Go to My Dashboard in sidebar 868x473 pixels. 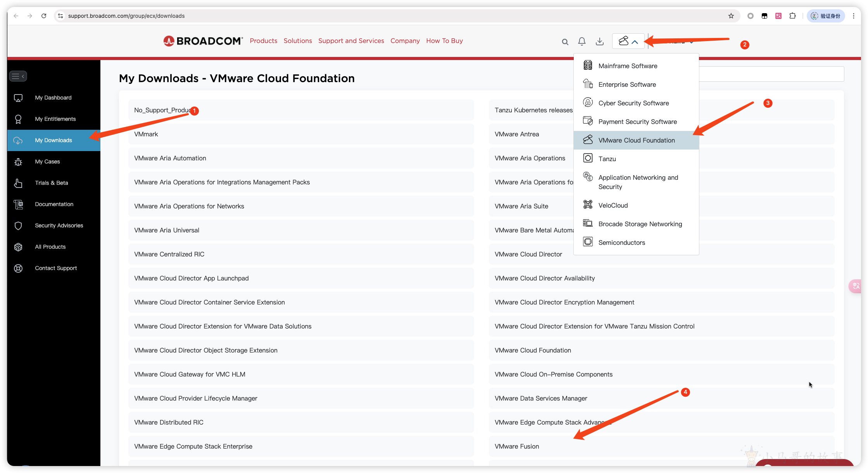[53, 98]
